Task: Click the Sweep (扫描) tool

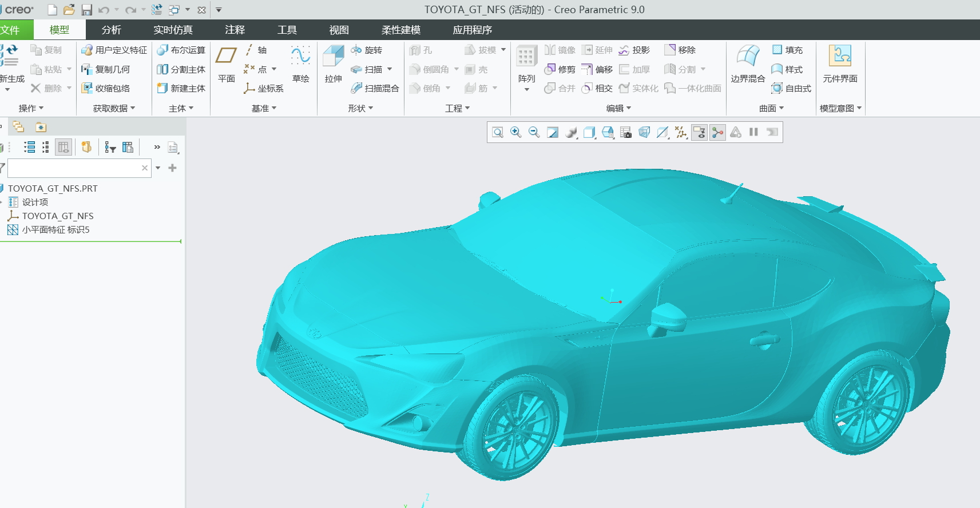Action: click(x=366, y=69)
